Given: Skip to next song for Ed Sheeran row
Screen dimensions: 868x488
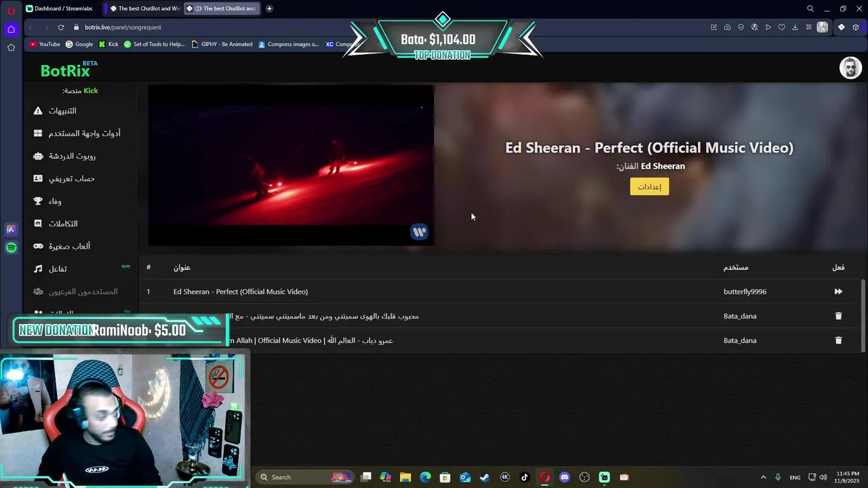Looking at the screenshot, I should 838,291.
